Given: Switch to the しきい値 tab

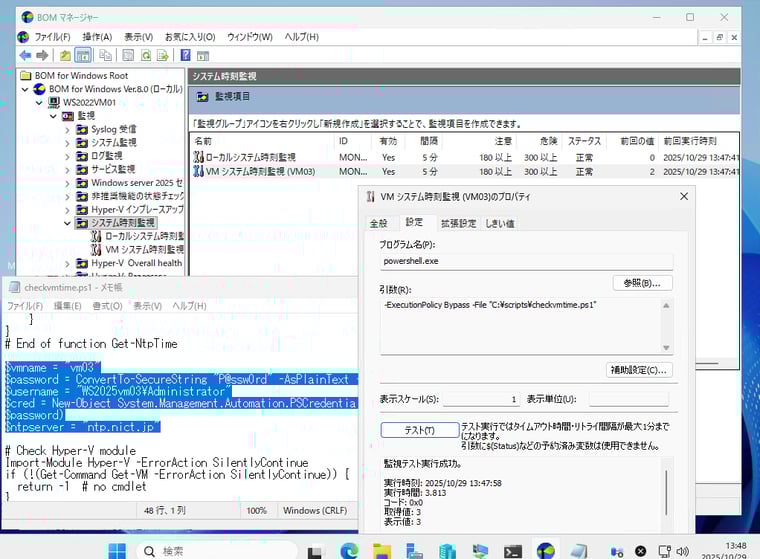Looking at the screenshot, I should pyautogui.click(x=499, y=224).
